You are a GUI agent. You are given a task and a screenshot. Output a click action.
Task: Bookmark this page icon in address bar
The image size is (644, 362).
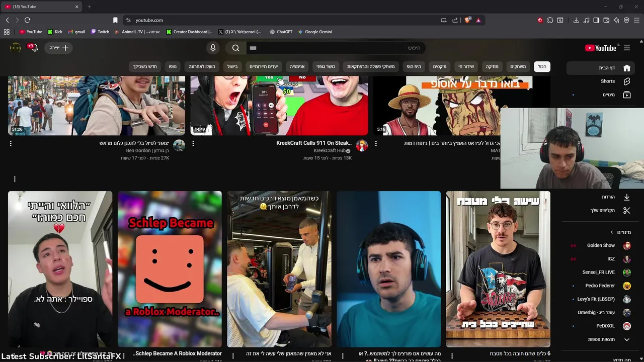point(115,20)
